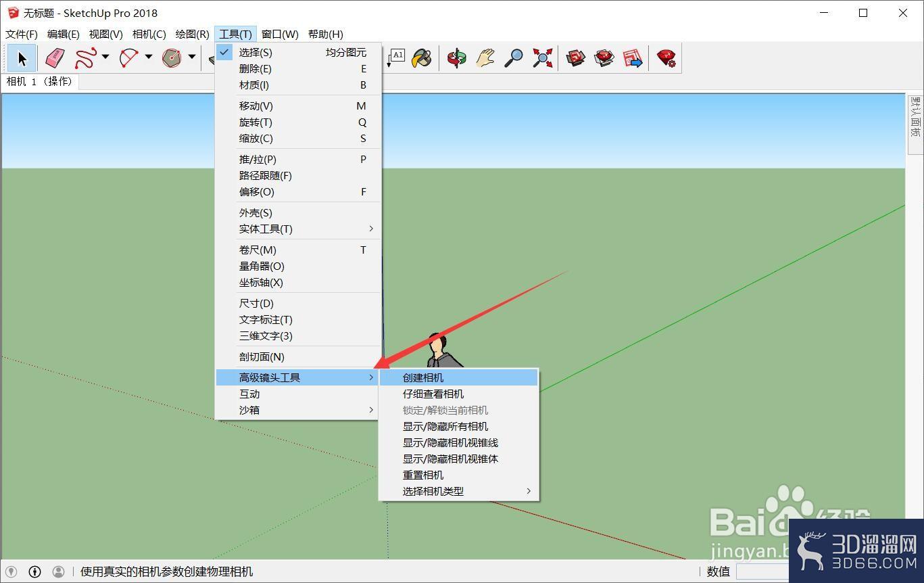This screenshot has width=924, height=583.
Task: Switch to the 相机 1 (操作) scene tab
Action: pyautogui.click(x=39, y=81)
